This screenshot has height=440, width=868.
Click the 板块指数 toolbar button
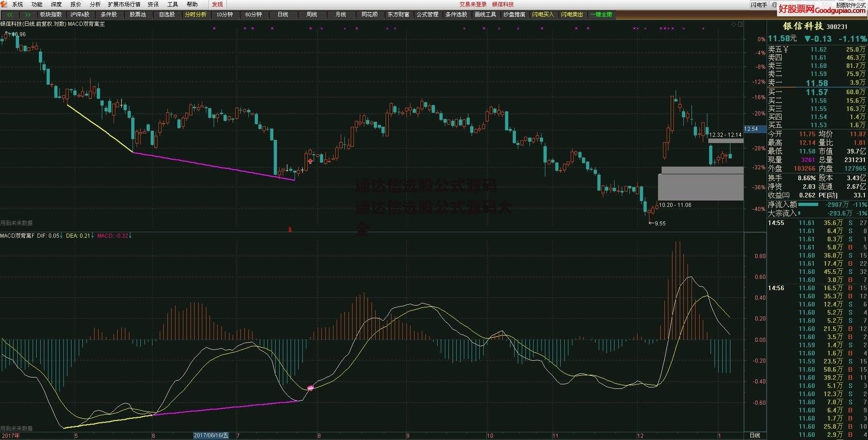(x=51, y=14)
